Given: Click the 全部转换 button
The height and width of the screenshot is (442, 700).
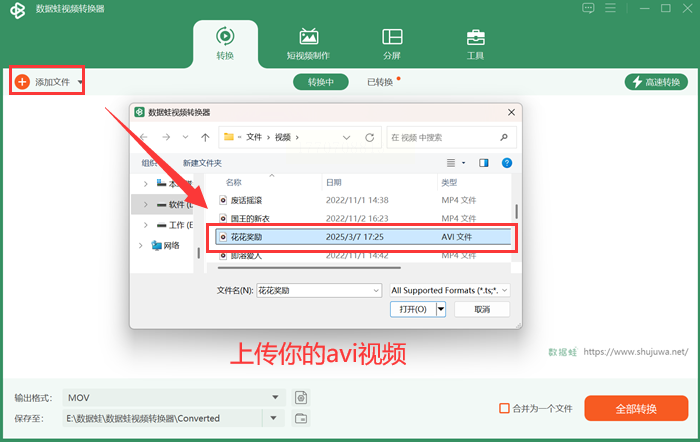Looking at the screenshot, I should (x=636, y=409).
